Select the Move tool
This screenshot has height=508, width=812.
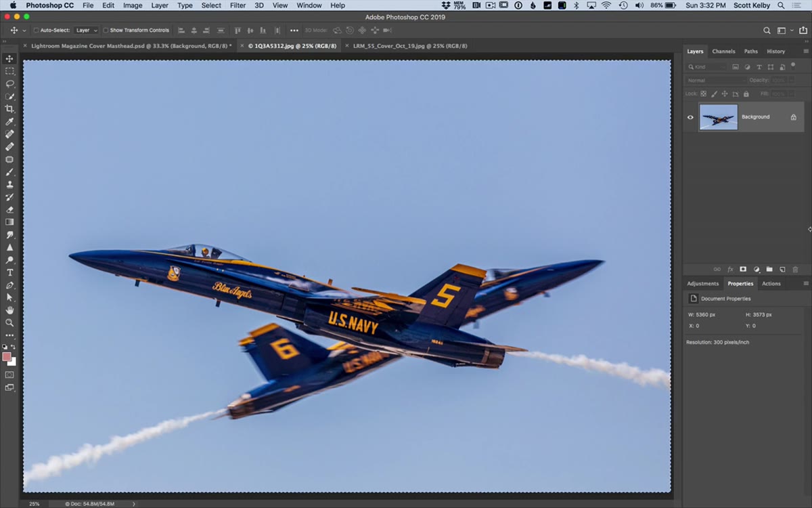pyautogui.click(x=9, y=59)
